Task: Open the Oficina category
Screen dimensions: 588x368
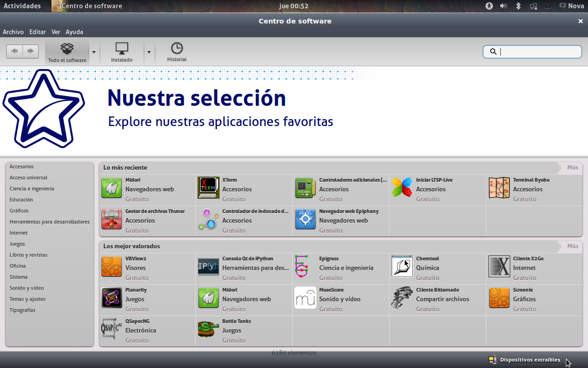Action: coord(18,266)
